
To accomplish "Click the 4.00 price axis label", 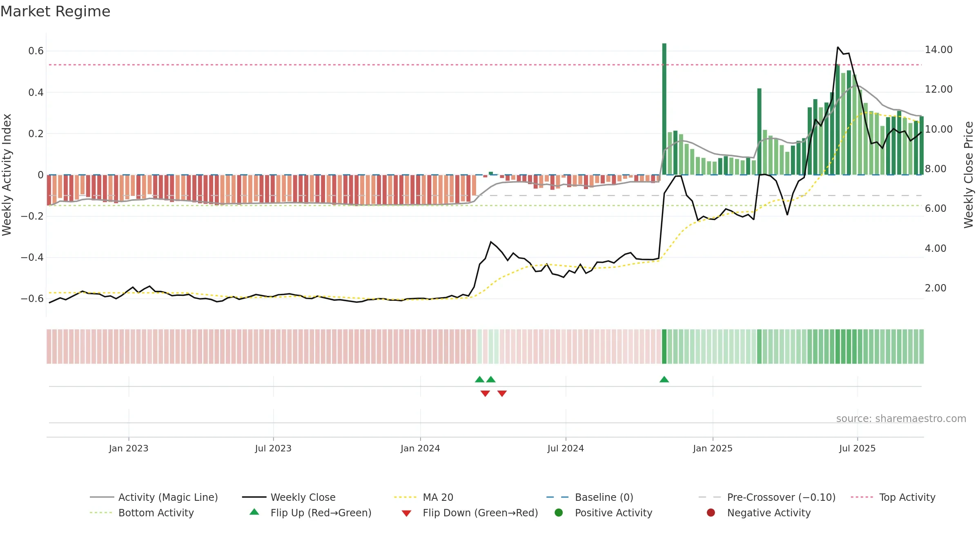I will pyautogui.click(x=935, y=249).
